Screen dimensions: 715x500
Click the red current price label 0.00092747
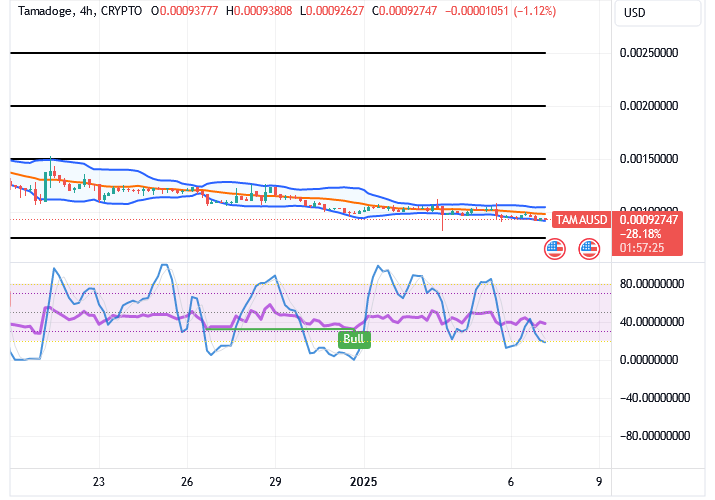coord(649,219)
